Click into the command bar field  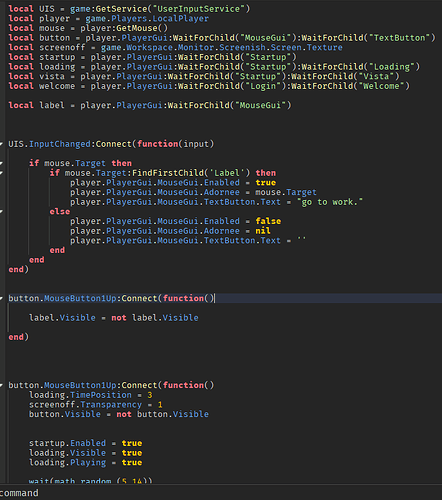pos(221,493)
